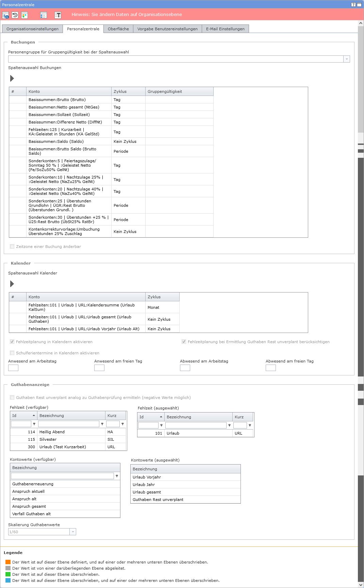Click the toolbar icon with bold T
The image size is (364, 588).
[58, 15]
